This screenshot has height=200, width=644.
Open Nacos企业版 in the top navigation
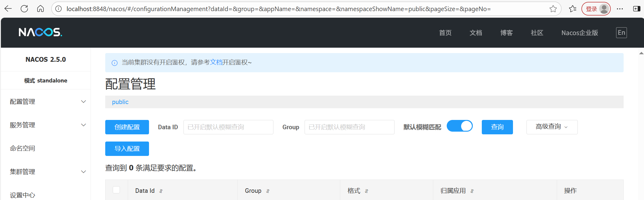[x=580, y=33]
